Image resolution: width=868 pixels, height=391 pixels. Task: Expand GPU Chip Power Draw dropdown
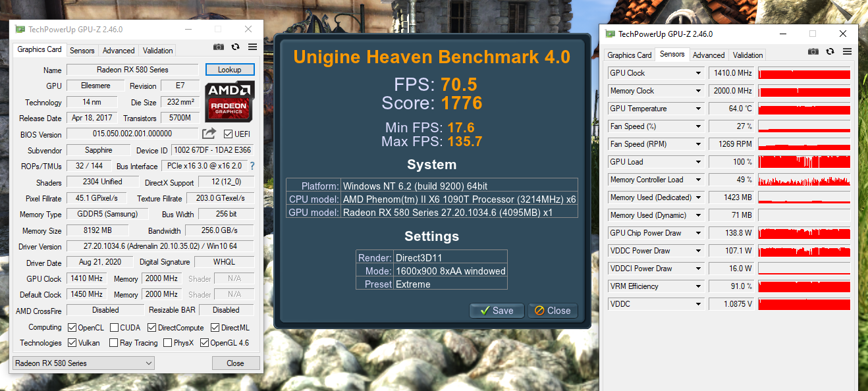(x=698, y=233)
